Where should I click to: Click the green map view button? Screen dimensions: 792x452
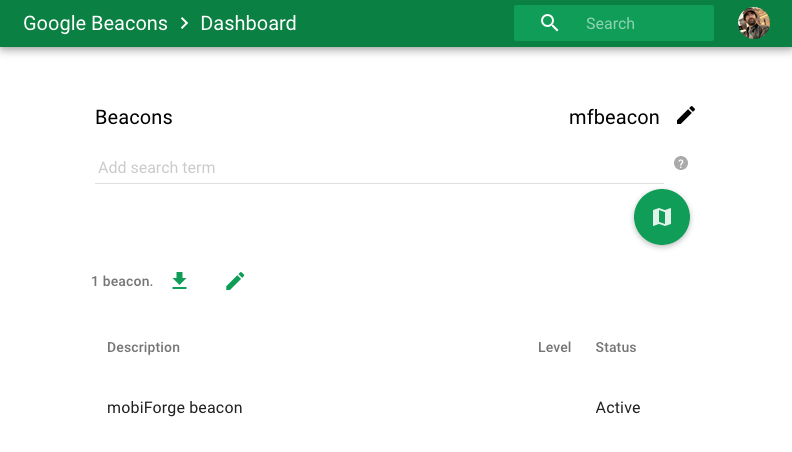click(661, 217)
